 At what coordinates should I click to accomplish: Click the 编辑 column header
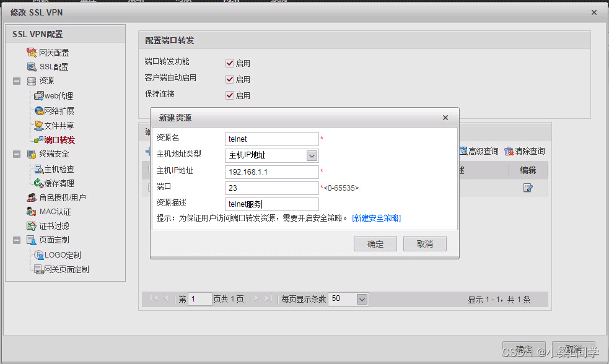point(528,170)
